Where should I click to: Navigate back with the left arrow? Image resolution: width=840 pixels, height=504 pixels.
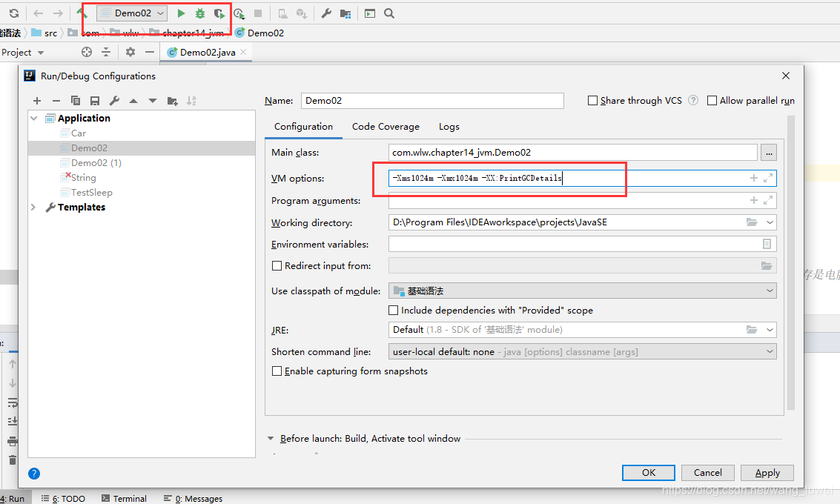tap(38, 13)
